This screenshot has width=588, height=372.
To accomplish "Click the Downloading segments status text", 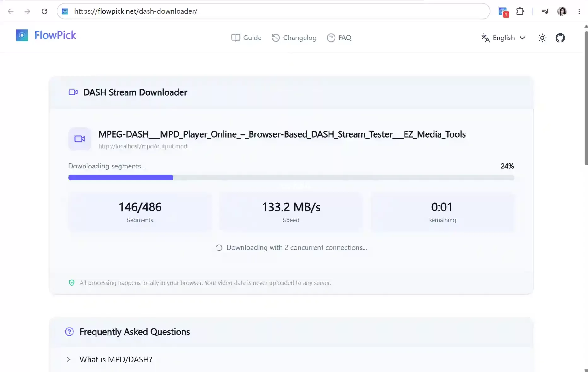I will (107, 166).
